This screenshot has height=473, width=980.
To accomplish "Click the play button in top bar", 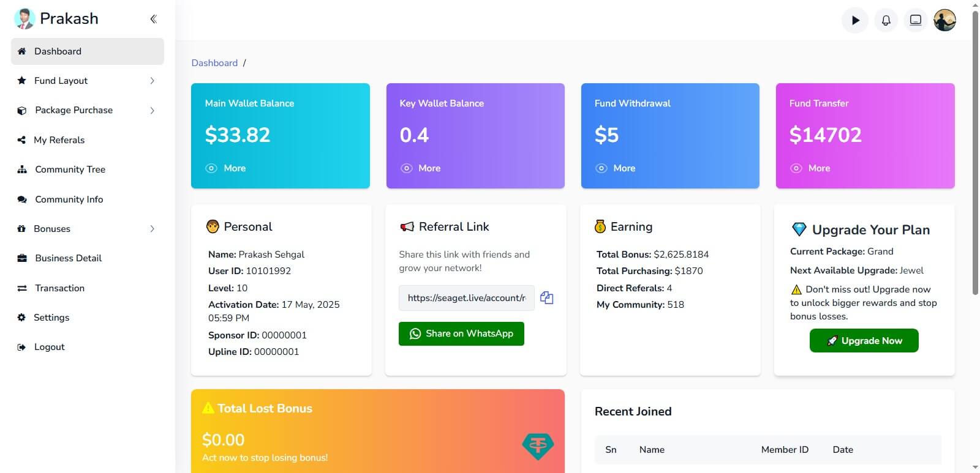I will pos(855,20).
